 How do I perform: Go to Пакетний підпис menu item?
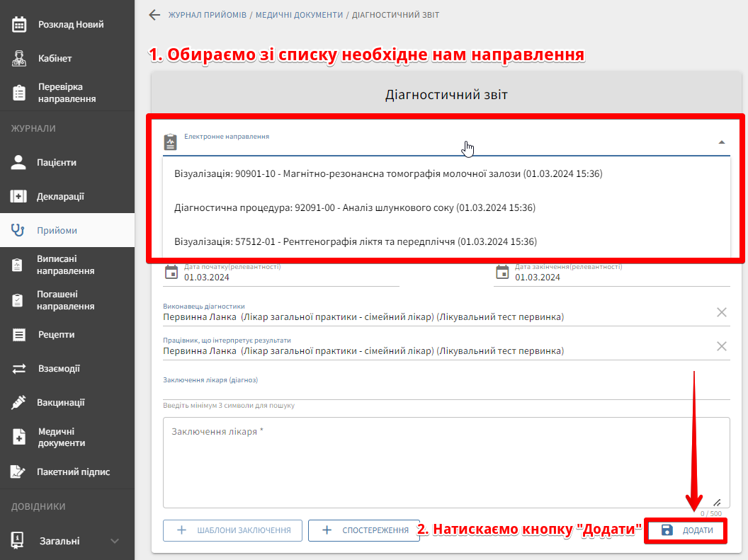73,472
